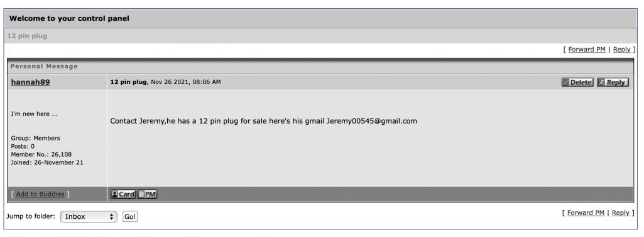Click the gray 12 pin plug breadcrumb title
The width and height of the screenshot is (644, 237).
coord(27,36)
